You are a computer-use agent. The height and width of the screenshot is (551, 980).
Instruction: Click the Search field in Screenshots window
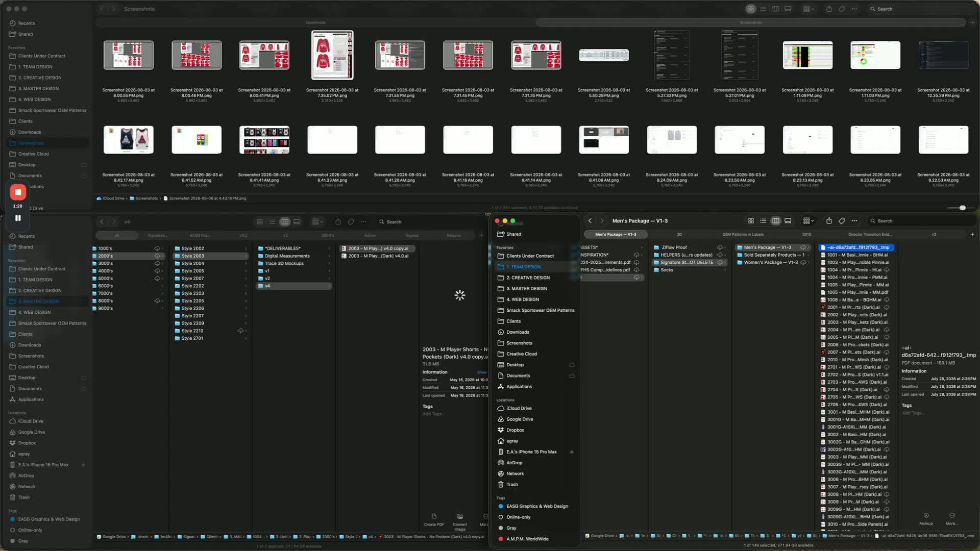point(921,9)
